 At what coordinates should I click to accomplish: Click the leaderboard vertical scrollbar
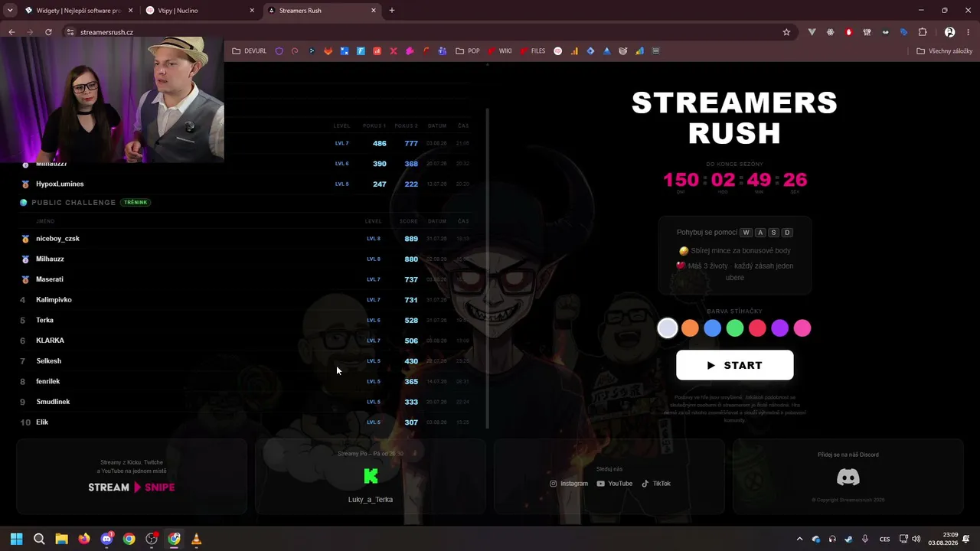pyautogui.click(x=488, y=268)
